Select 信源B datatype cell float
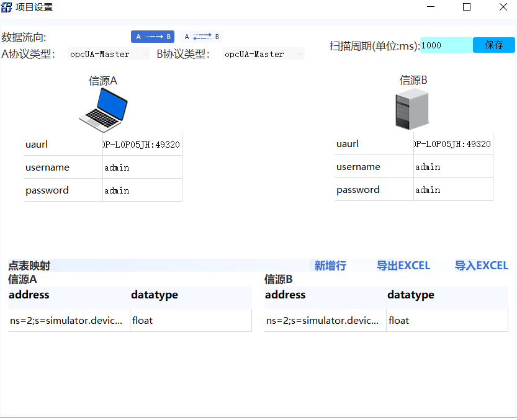 pyautogui.click(x=447, y=321)
